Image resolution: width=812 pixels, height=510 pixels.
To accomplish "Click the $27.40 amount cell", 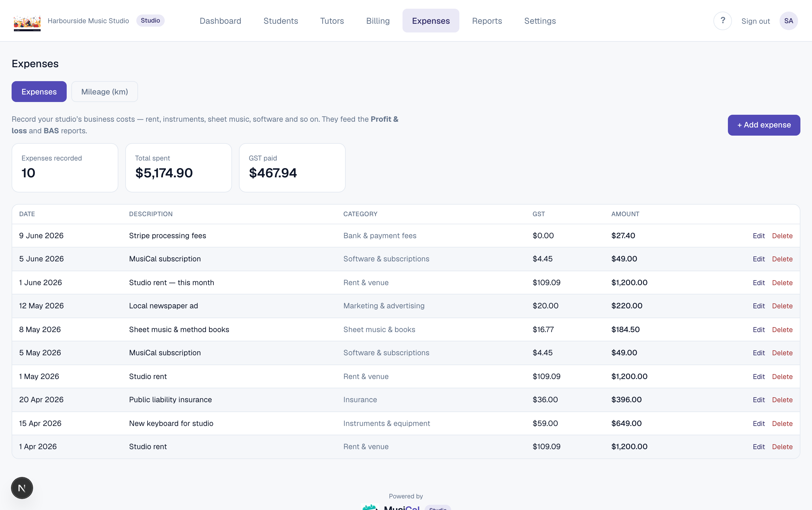I will [623, 236].
